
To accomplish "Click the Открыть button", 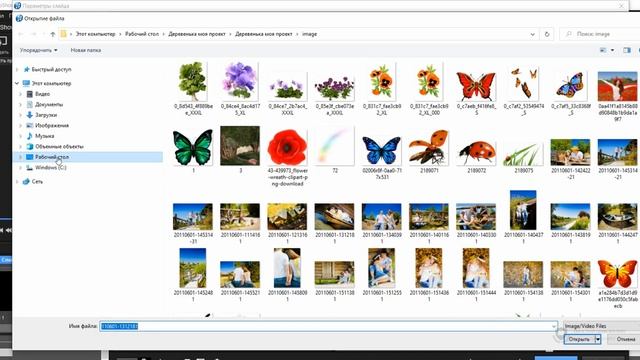I will tap(579, 339).
